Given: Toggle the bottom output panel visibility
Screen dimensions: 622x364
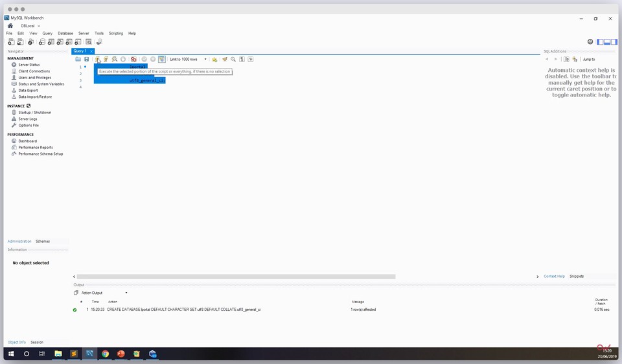Looking at the screenshot, I should (607, 41).
